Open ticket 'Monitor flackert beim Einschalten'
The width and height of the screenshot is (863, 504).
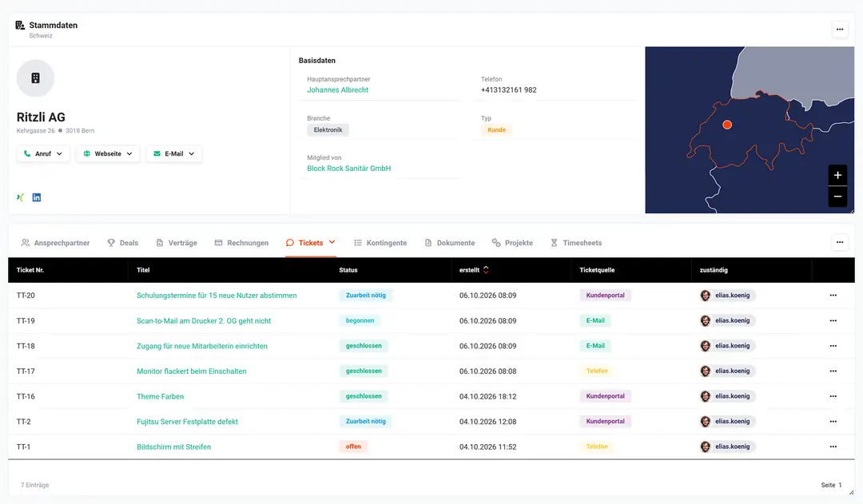192,371
